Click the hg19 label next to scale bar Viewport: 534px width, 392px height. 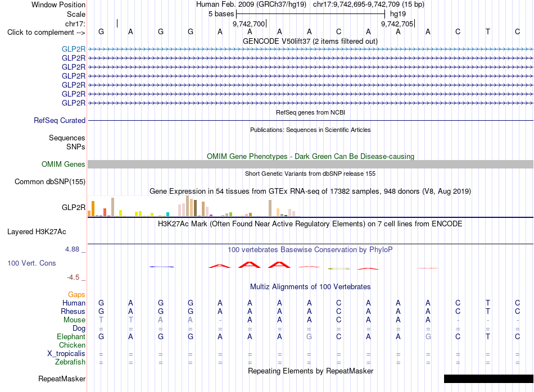pyautogui.click(x=398, y=14)
